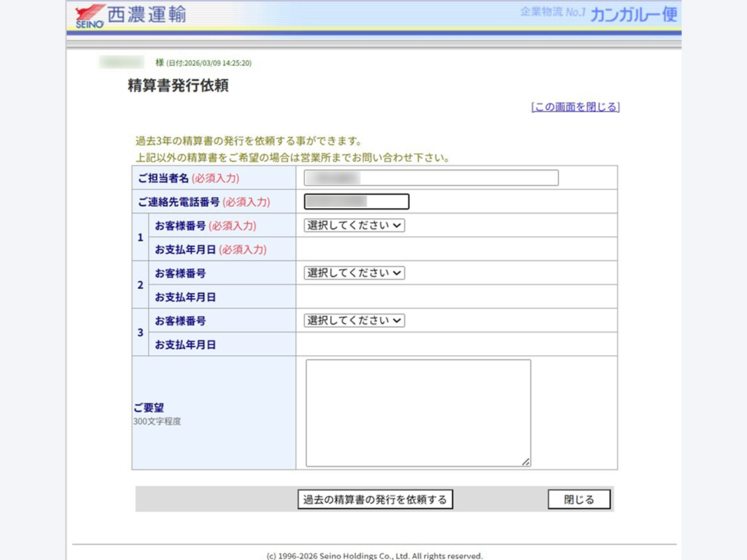Click the 上記以外の精算書 notice line
Viewport: 747px width, 560px height.
(x=293, y=158)
